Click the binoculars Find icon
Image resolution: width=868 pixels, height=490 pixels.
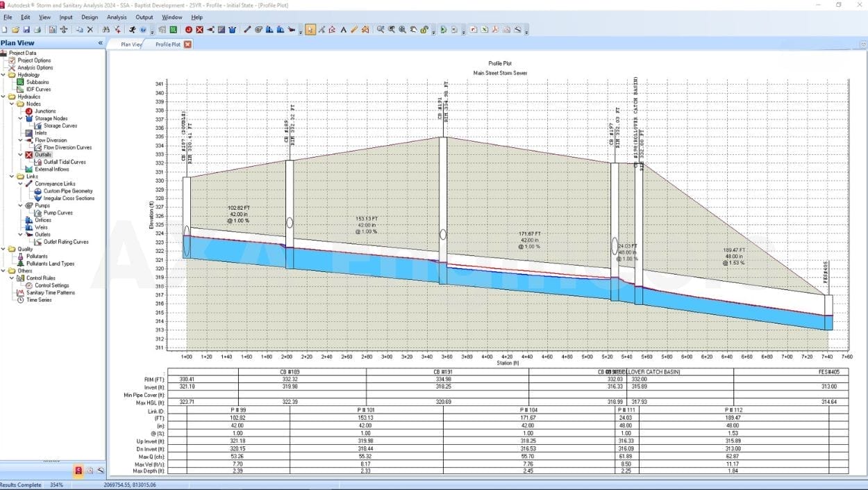[106, 30]
